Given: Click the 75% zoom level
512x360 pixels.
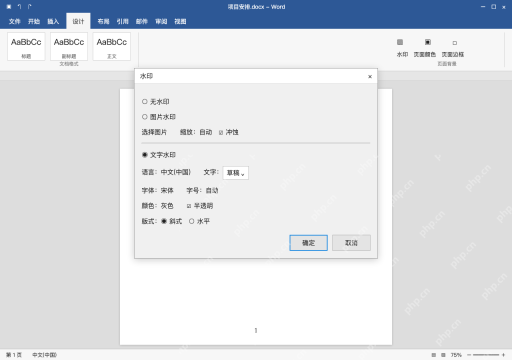Looking at the screenshot, I should (456, 355).
